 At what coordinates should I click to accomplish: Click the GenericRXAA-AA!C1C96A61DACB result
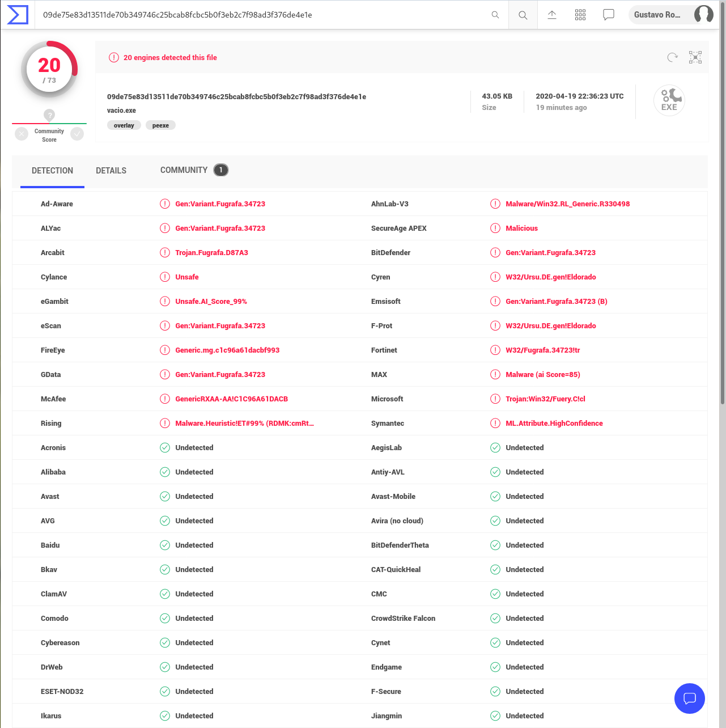click(232, 399)
